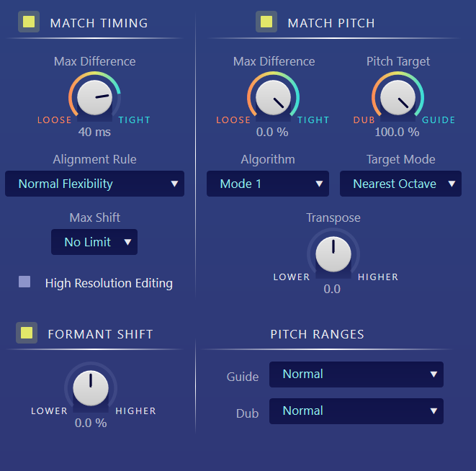476x471 pixels.
Task: Expand the Guide pitch range dropdown
Action: tap(356, 374)
